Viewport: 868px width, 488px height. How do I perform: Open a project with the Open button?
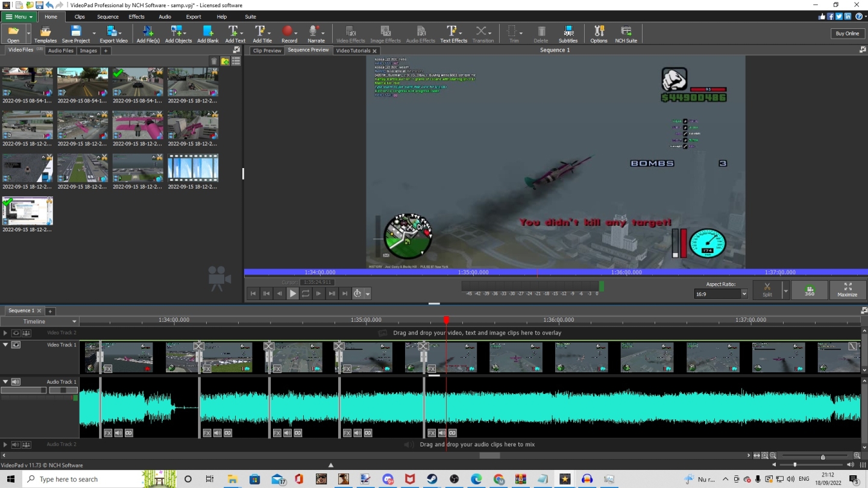coord(13,33)
